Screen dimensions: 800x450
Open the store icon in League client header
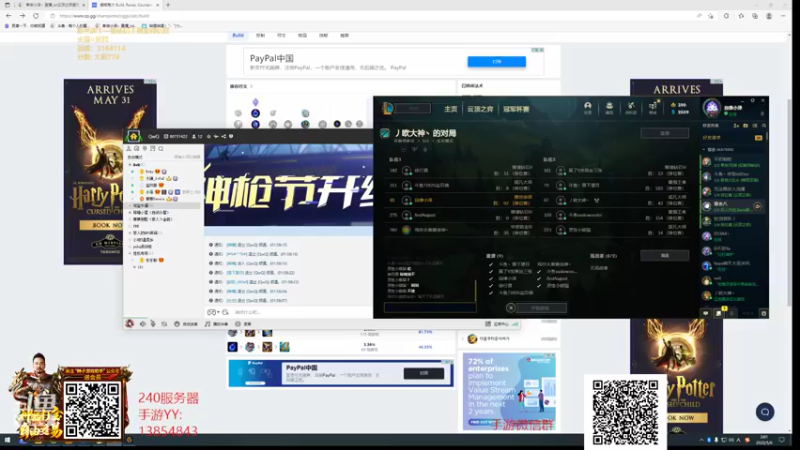pyautogui.click(x=653, y=107)
